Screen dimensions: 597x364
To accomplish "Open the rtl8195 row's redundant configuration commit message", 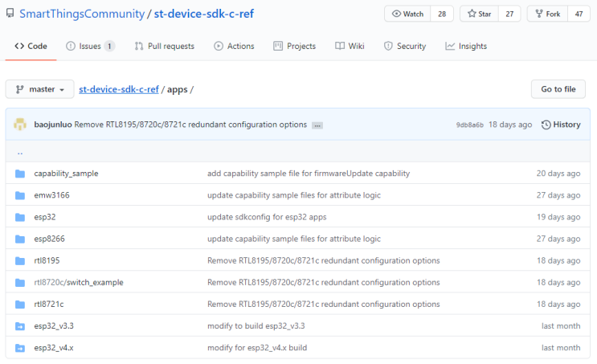I will pos(324,261).
